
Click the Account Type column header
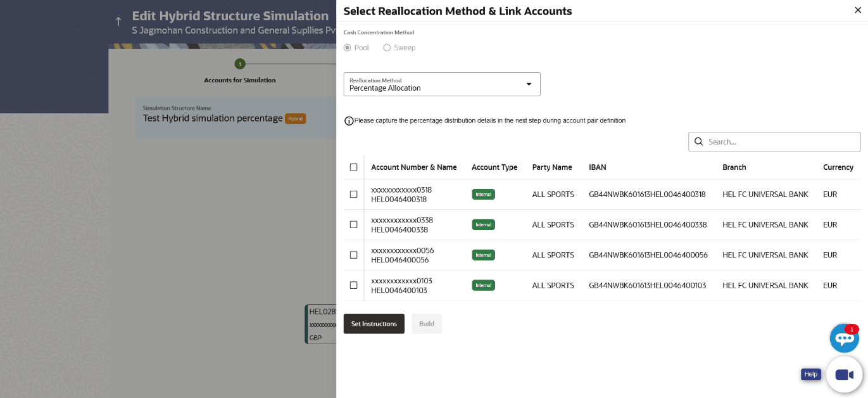click(x=494, y=167)
